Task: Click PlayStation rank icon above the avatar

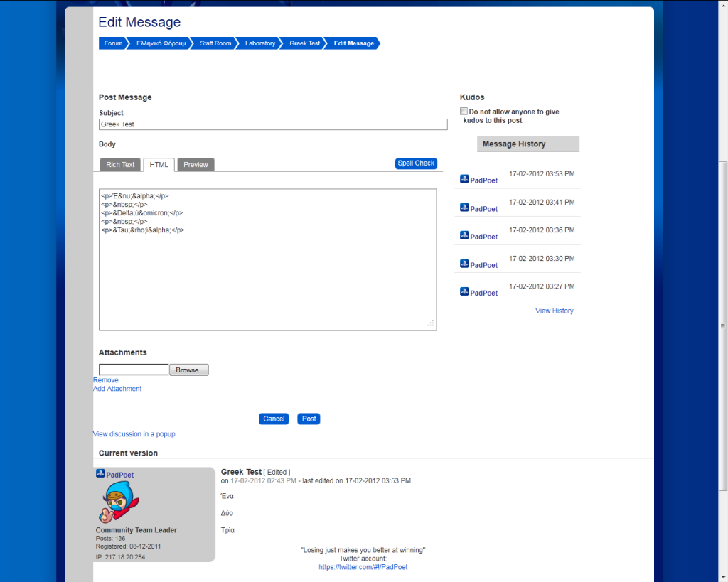Action: 100,474
